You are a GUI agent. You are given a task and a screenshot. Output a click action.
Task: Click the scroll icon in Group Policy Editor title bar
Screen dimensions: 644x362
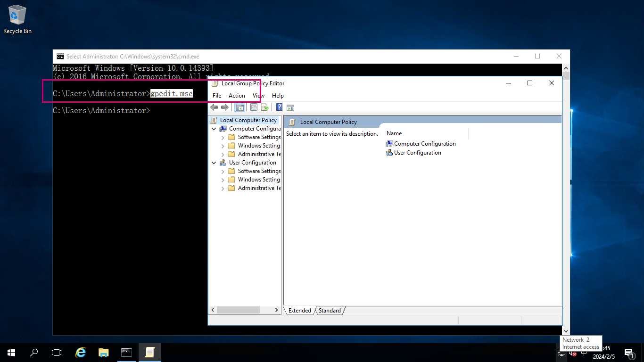pos(215,83)
